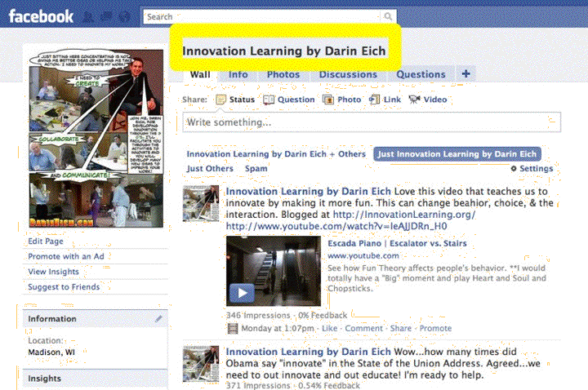Share the Monday 1:07pm post
This screenshot has height=390, width=588.
tap(400, 329)
